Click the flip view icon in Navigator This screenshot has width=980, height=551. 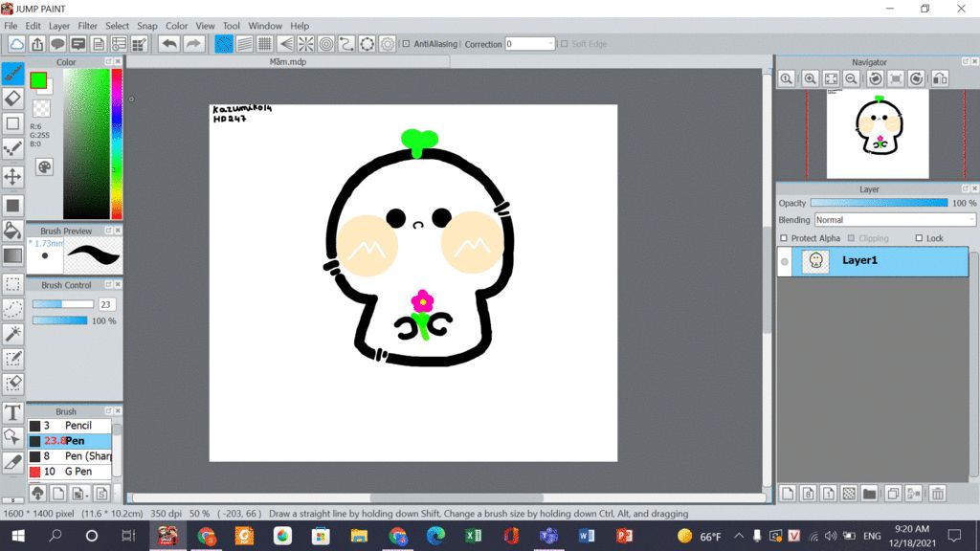[940, 78]
